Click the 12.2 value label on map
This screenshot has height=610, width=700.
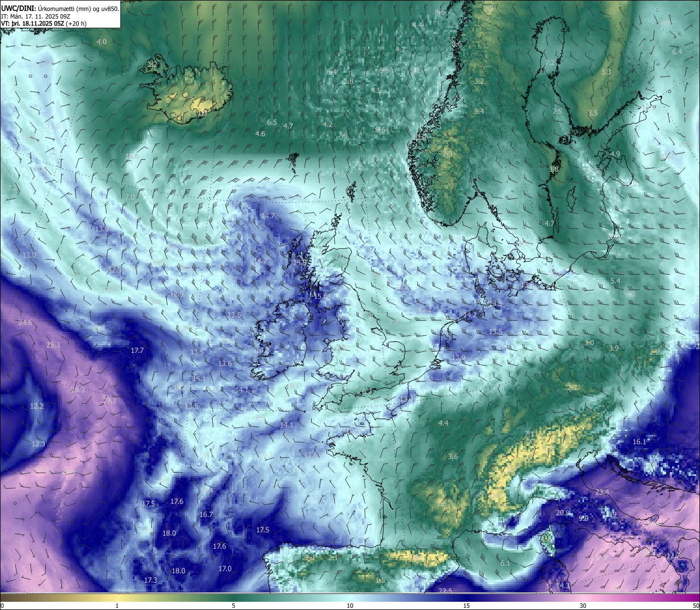[x=37, y=406]
